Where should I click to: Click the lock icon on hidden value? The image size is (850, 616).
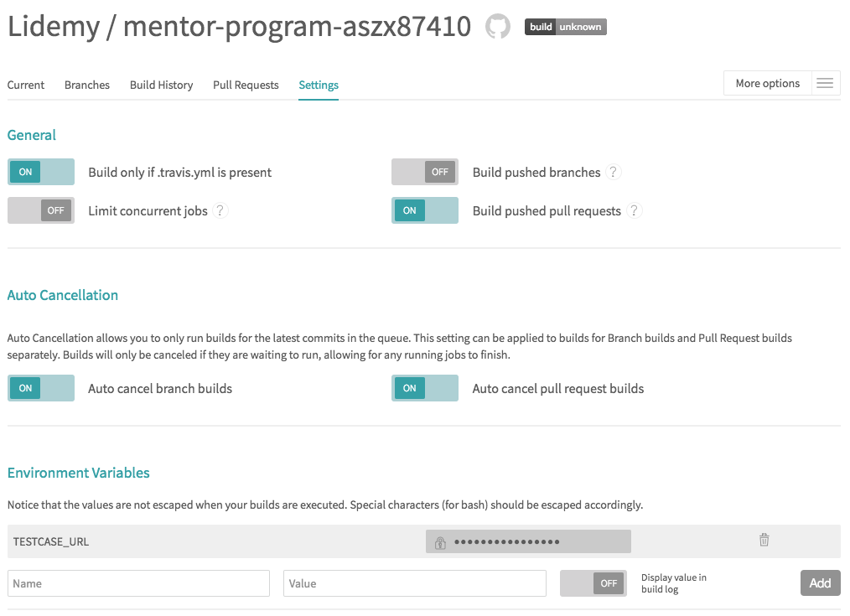click(x=440, y=542)
